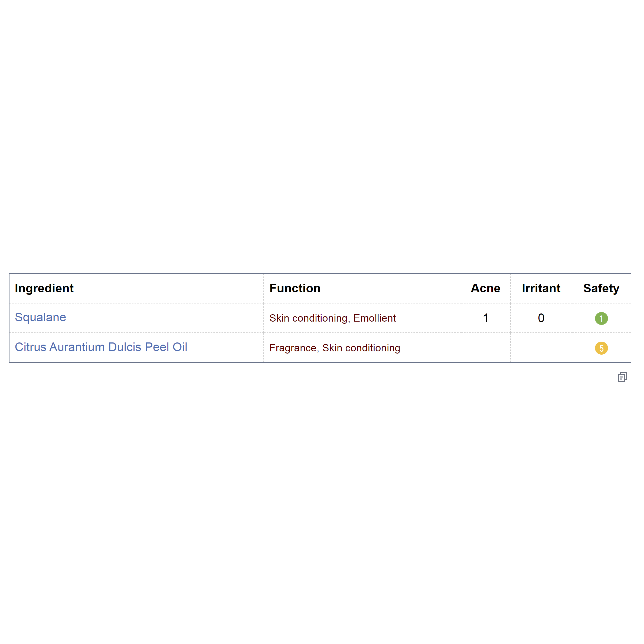The width and height of the screenshot is (644, 644).
Task: Open the Citrus Aurantium Dulcis Peel Oil link
Action: (x=101, y=347)
